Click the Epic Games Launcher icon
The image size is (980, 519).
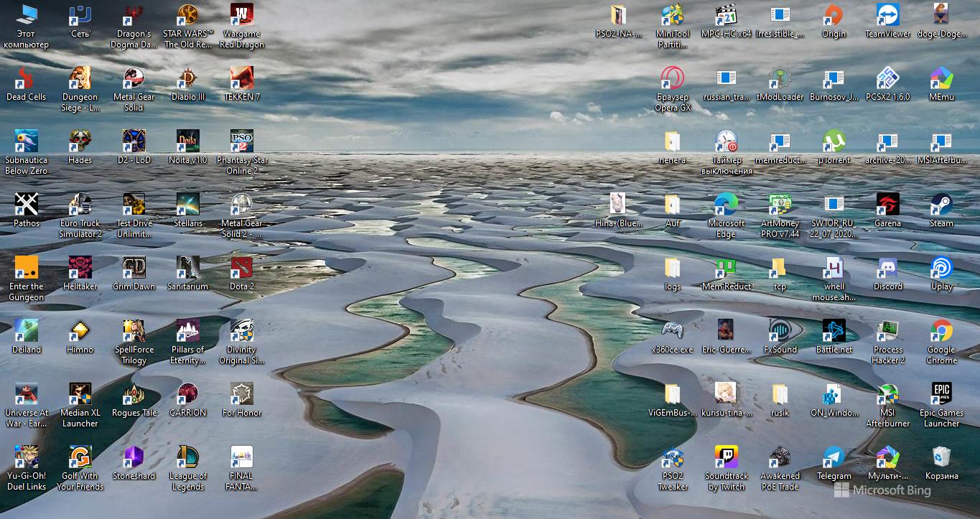(x=942, y=405)
